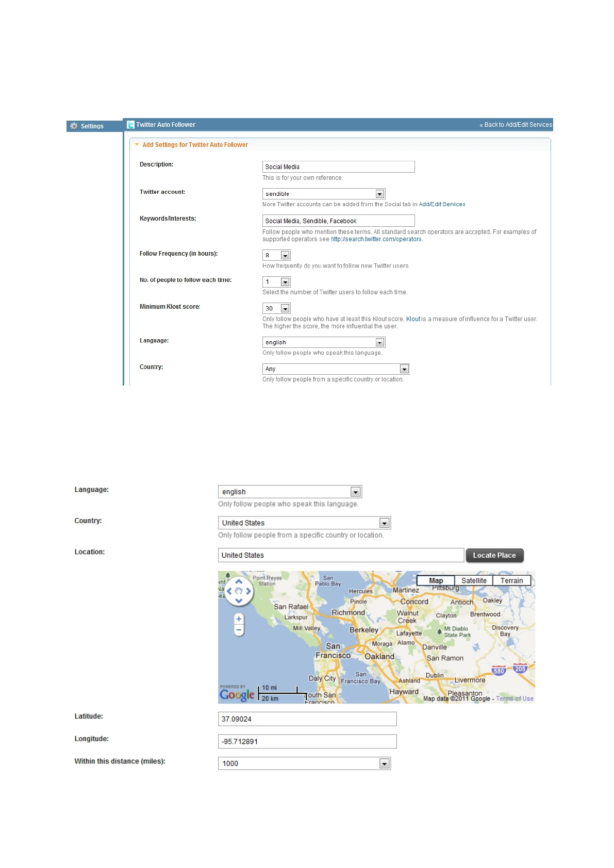The width and height of the screenshot is (614, 868).
Task: Open upper Language dropdown showing english
Action: click(x=324, y=342)
